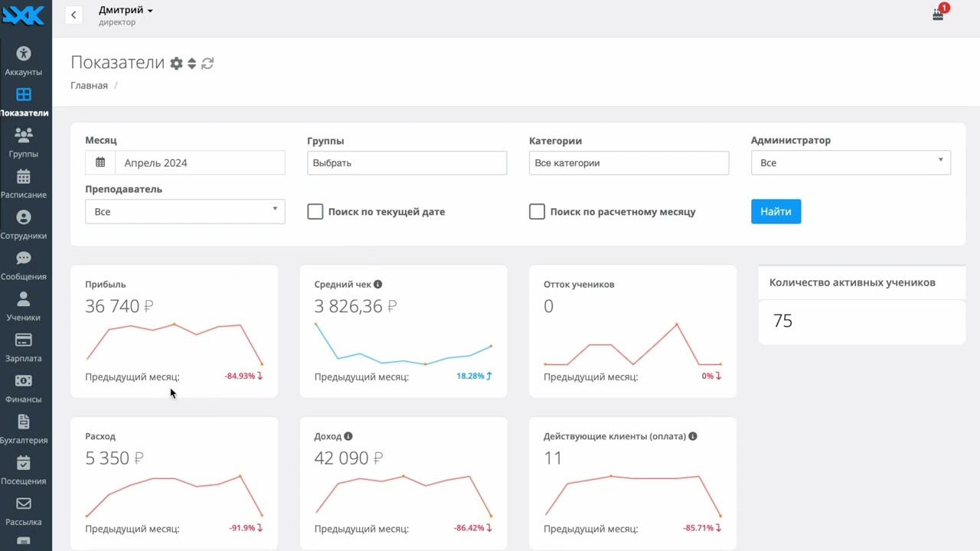
Task: Open Финансы in the sidebar
Action: click(x=24, y=388)
